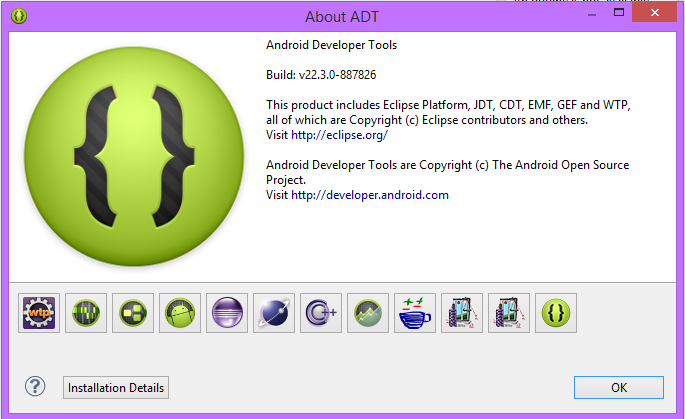Open the green Android robot feature icon

tap(180, 313)
